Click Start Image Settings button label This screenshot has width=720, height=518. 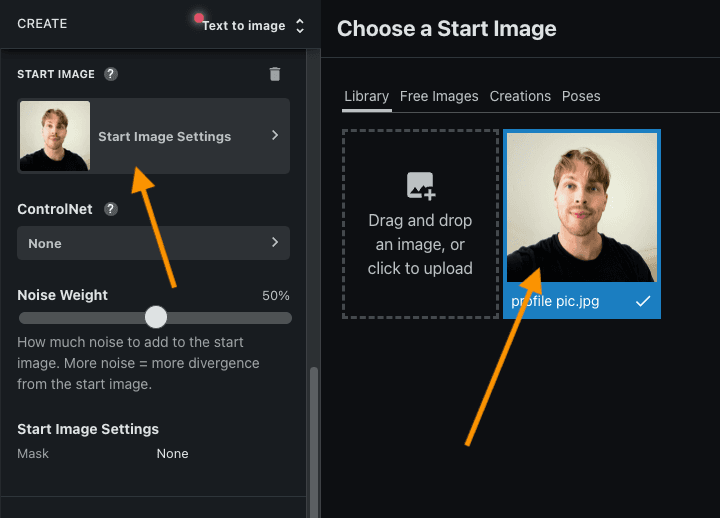click(164, 136)
